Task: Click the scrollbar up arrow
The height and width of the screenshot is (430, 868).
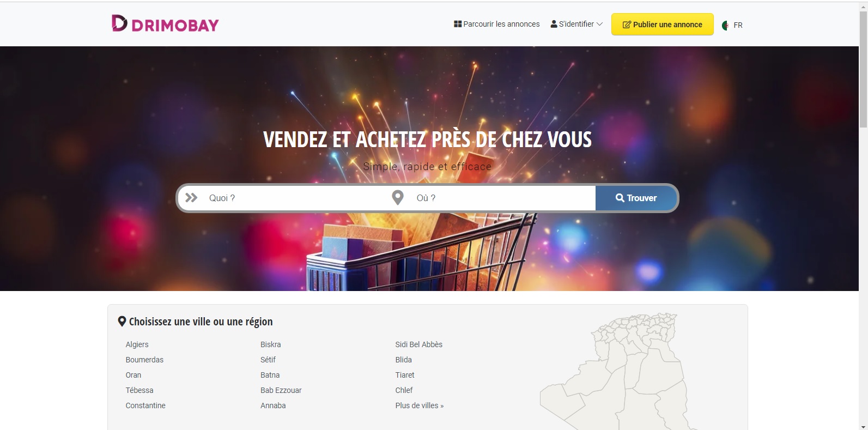Action: 863,6
